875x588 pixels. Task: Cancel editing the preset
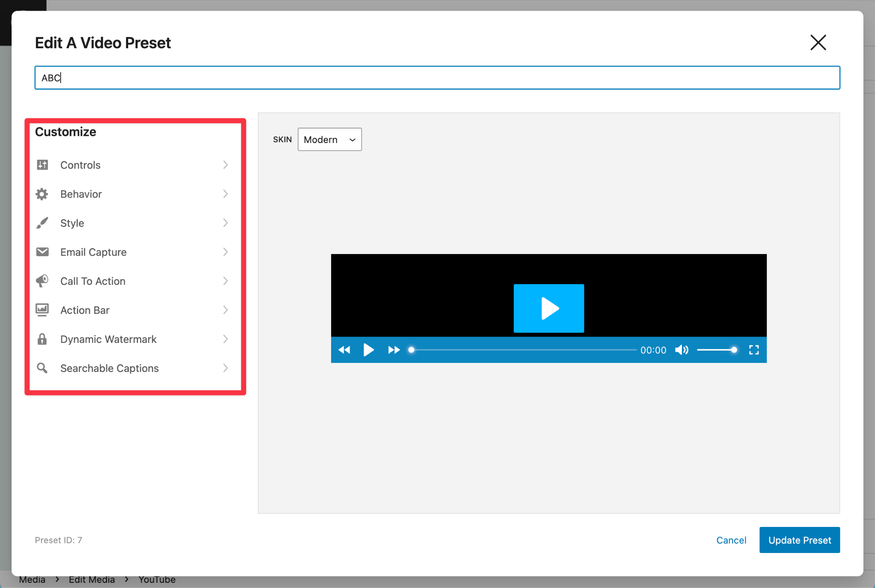pyautogui.click(x=731, y=540)
